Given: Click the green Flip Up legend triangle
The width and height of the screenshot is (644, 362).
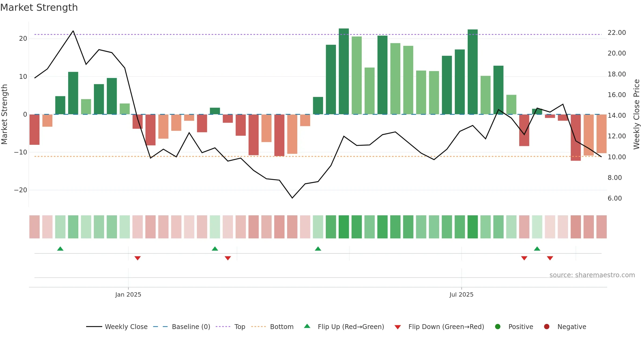Looking at the screenshot, I should pos(307,326).
